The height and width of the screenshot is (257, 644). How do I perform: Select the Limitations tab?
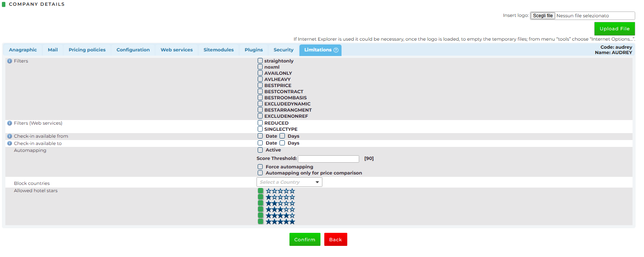click(x=320, y=50)
